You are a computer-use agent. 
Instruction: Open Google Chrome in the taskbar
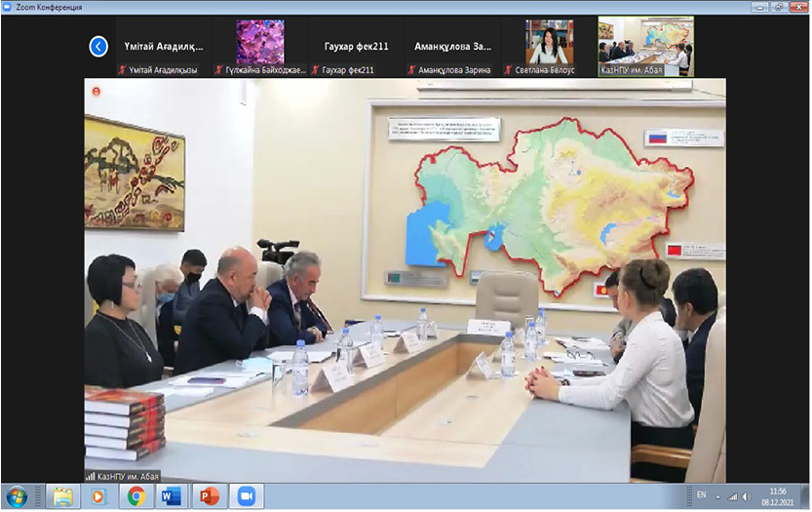click(135, 496)
